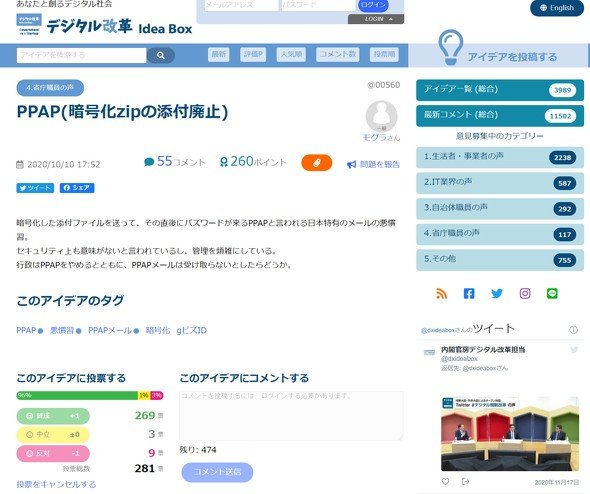Like the embedded tweet with heart icon
The height and width of the screenshot is (494, 590).
445,482
